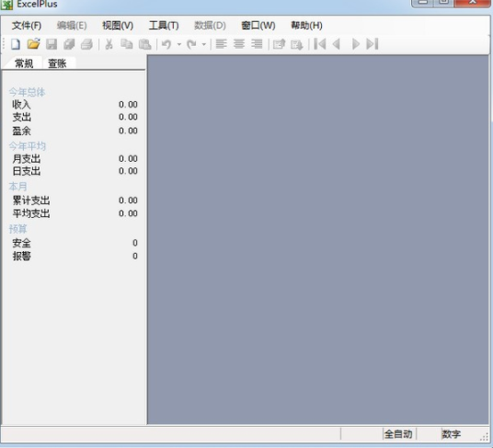This screenshot has width=493, height=448.
Task: Click the Paste clipboard icon
Action: pos(144,44)
